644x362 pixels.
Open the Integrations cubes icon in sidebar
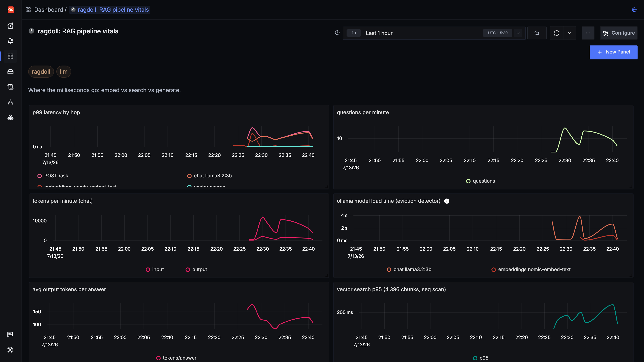(x=10, y=118)
